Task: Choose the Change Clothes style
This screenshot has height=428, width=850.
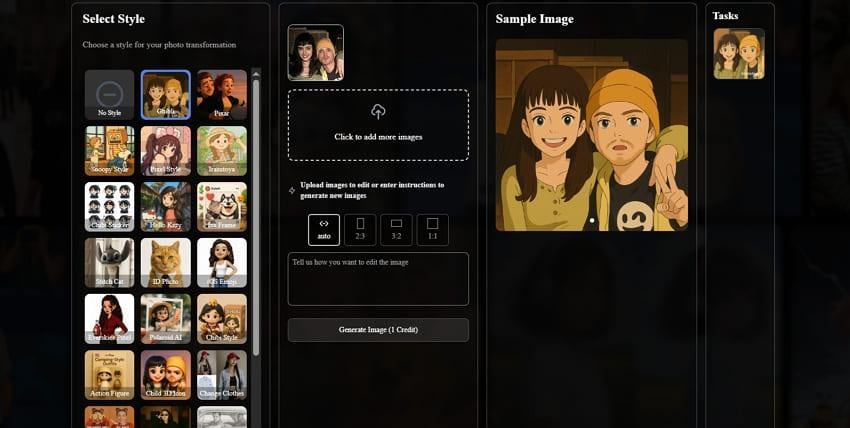Action: click(x=222, y=375)
